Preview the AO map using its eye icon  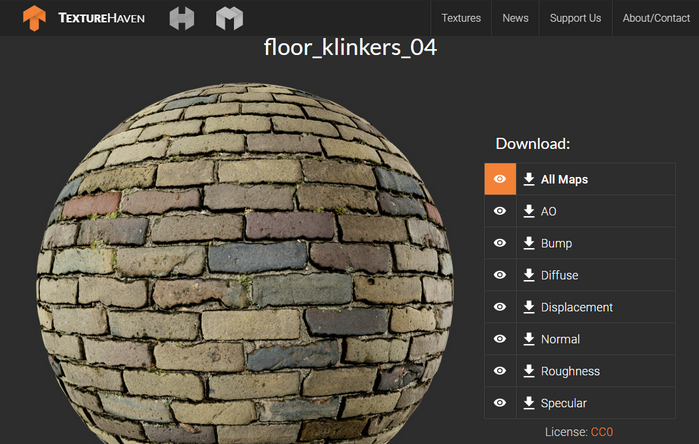(x=500, y=211)
